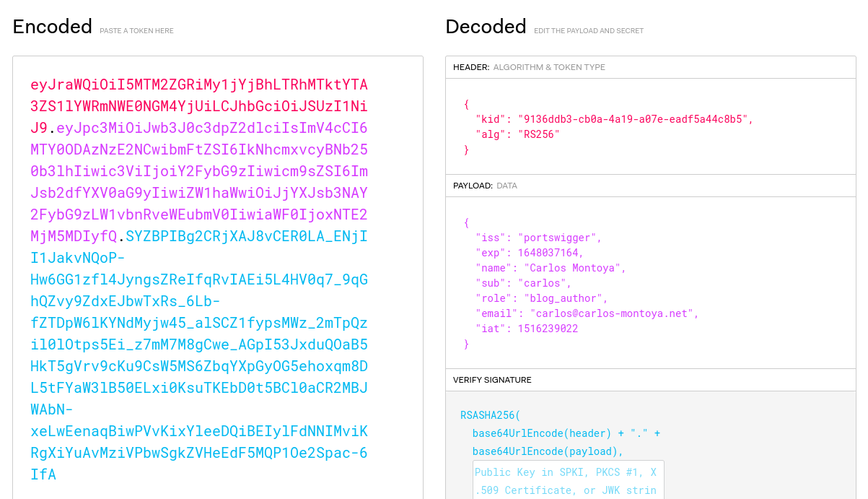Click the "alg": "RS256" line

[517, 134]
